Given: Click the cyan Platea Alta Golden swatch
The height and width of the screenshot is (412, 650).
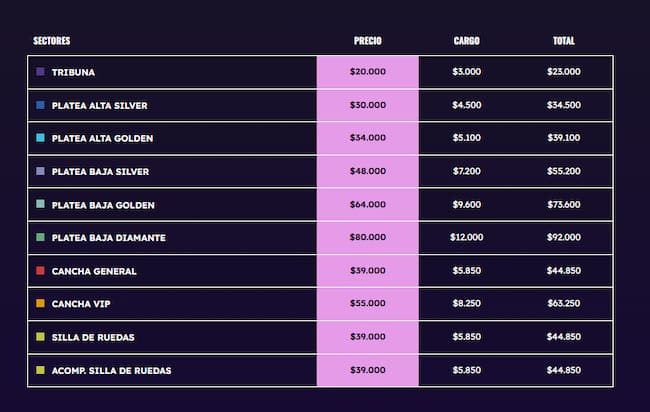Looking at the screenshot, I should (x=40, y=138).
